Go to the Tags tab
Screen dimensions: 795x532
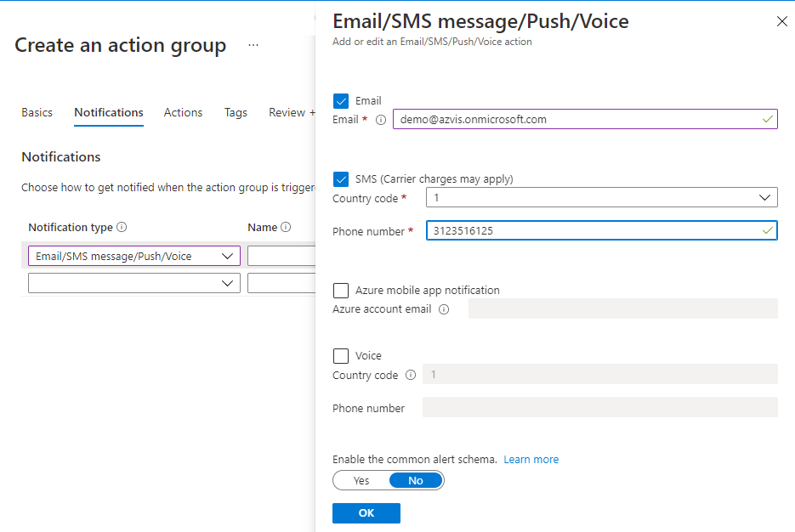(x=236, y=112)
